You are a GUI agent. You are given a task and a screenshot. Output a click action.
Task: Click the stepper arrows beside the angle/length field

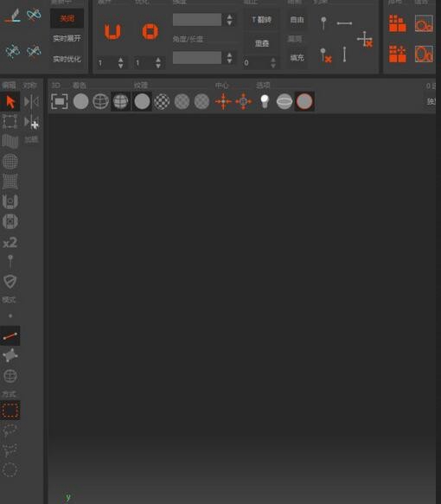pos(229,58)
